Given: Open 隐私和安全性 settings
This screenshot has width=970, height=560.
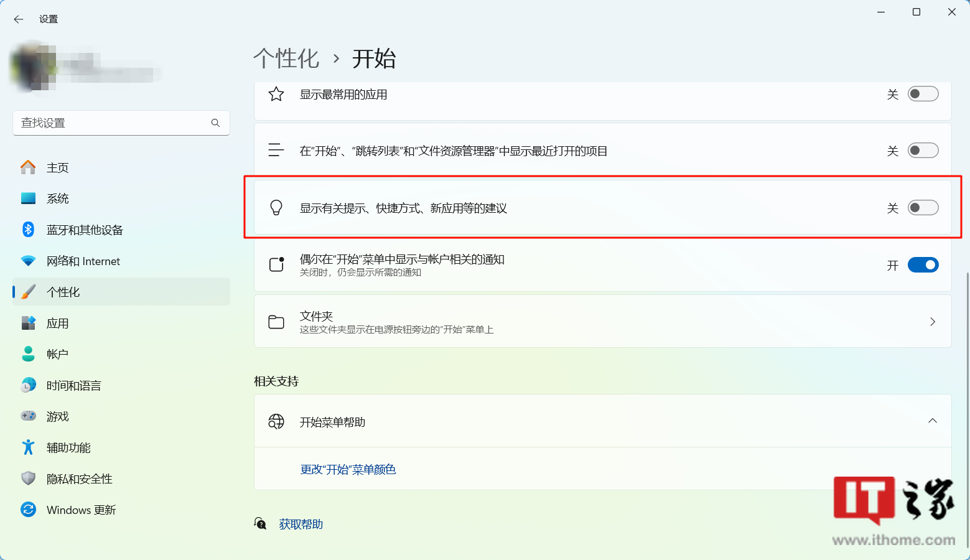Looking at the screenshot, I should point(79,478).
